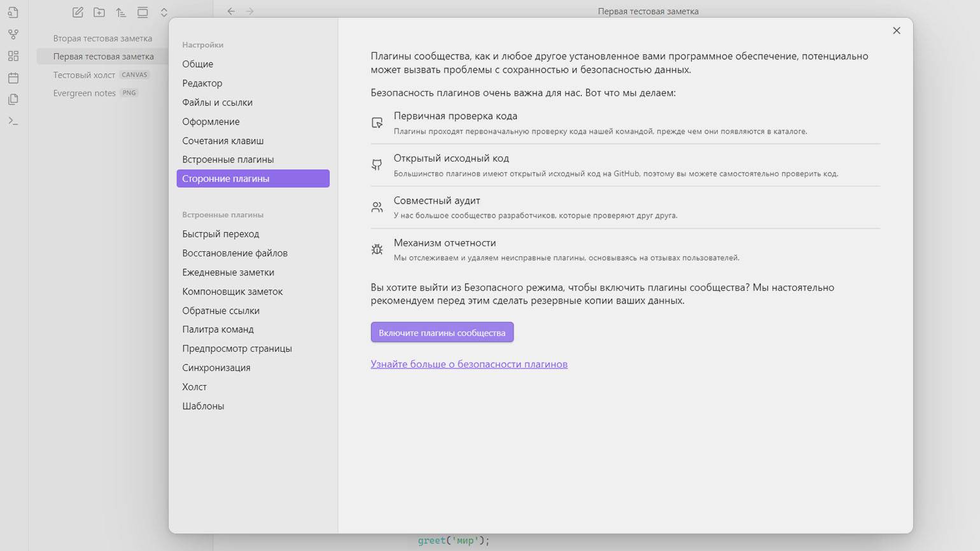Open the quick switcher ribbon icon

tap(13, 12)
